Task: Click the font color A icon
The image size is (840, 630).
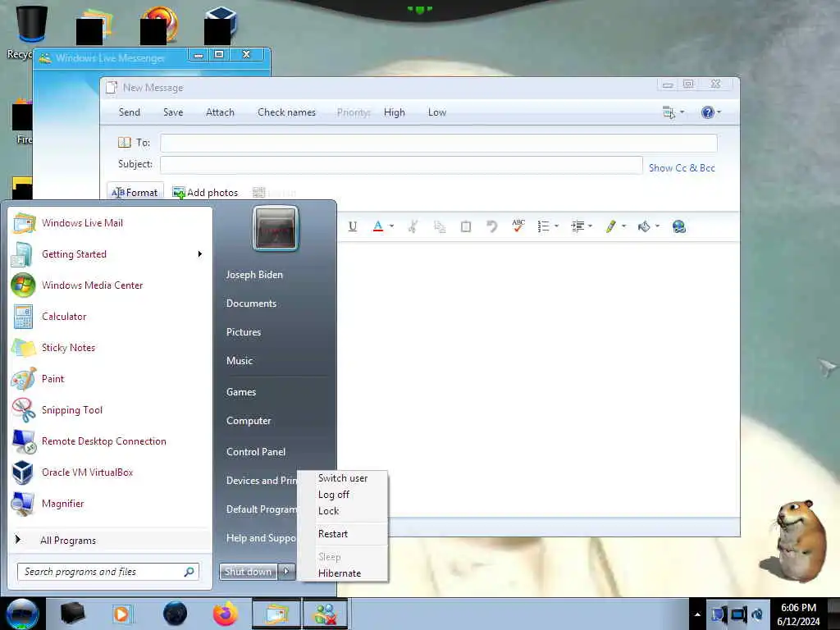Action: tap(377, 226)
